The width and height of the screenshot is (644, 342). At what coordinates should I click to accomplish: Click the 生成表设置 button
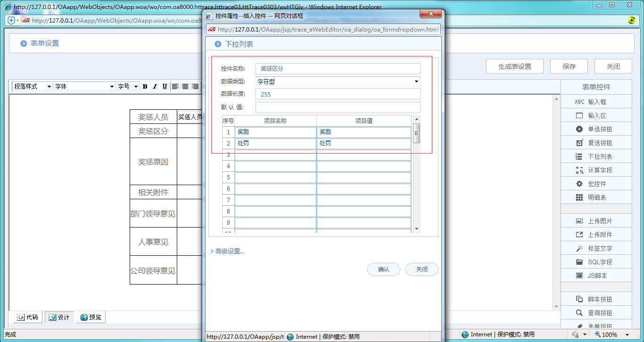pyautogui.click(x=514, y=66)
